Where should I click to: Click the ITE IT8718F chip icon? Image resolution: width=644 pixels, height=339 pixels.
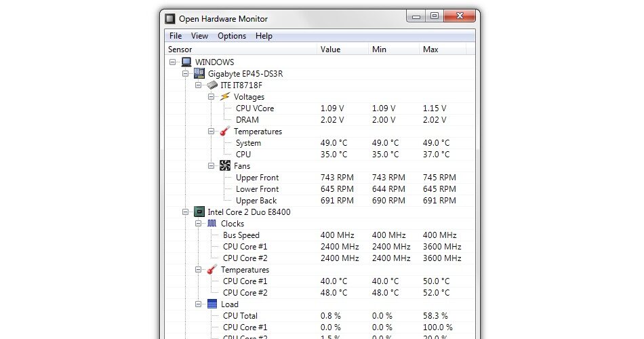click(212, 85)
